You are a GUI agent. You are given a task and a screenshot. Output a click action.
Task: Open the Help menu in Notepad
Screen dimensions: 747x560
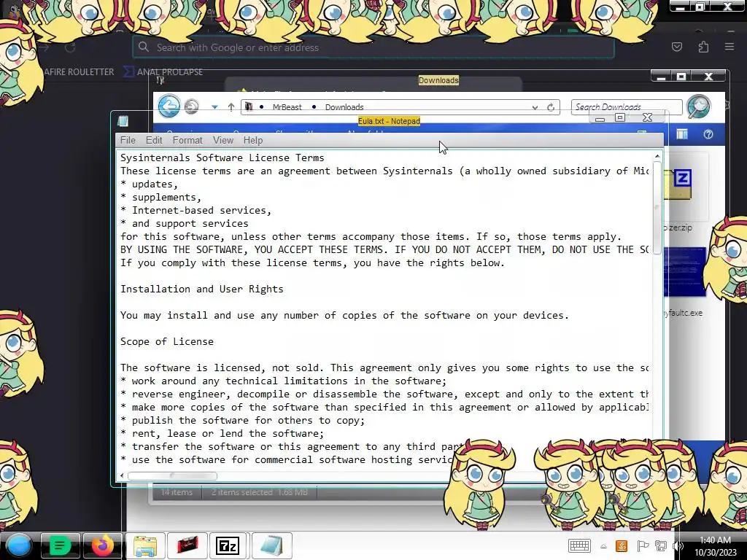click(253, 140)
